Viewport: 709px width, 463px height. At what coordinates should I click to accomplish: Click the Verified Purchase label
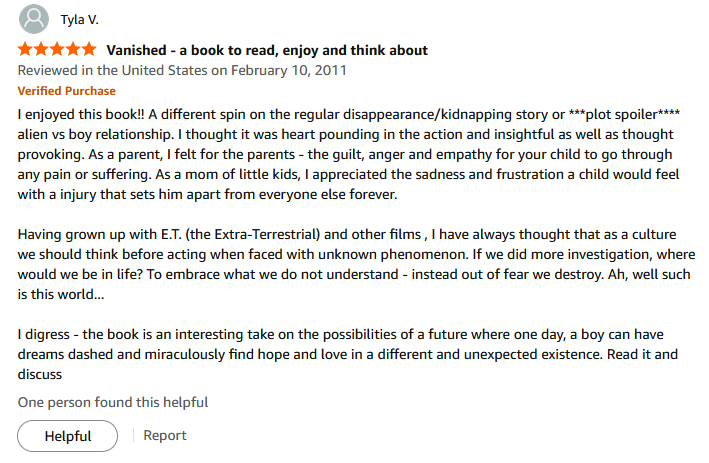click(x=67, y=90)
